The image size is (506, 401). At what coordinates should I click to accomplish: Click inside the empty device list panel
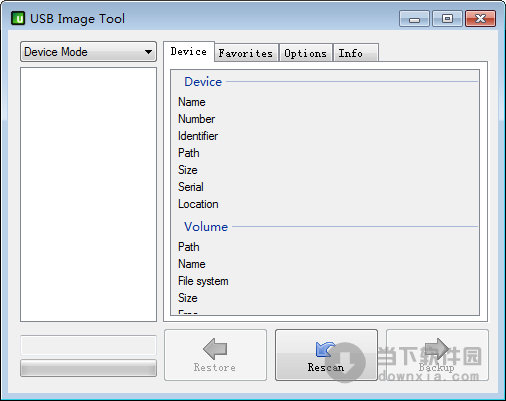pos(88,194)
